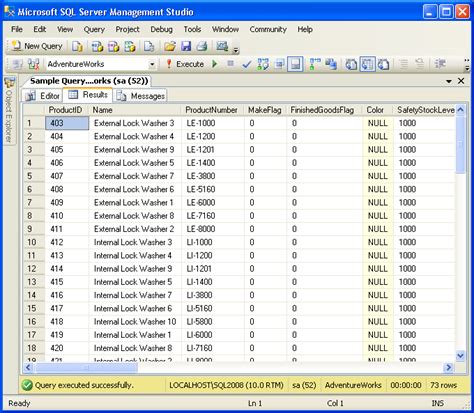This screenshot has width=474, height=413.
Task: Execute the query
Action: (x=185, y=64)
